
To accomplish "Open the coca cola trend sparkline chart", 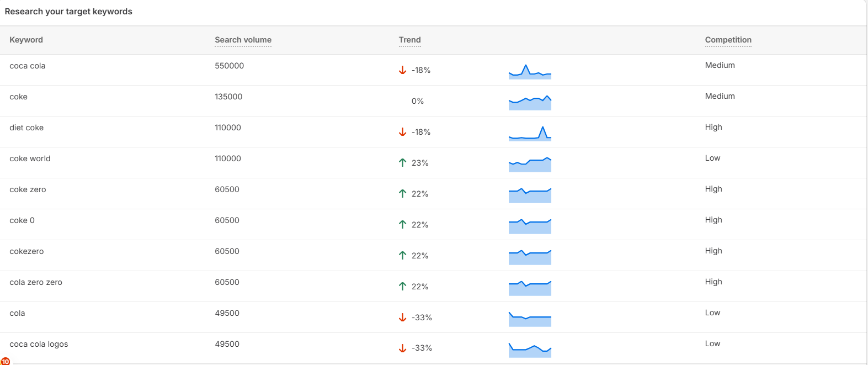I will point(530,71).
